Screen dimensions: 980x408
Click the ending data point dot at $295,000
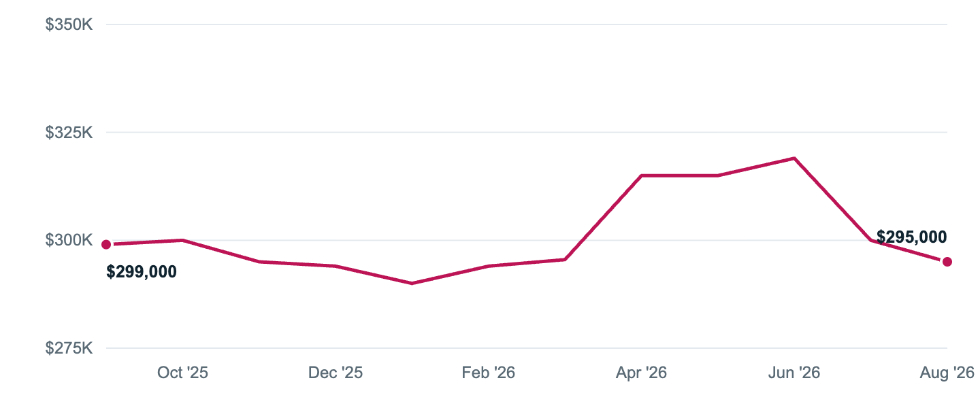click(x=947, y=262)
